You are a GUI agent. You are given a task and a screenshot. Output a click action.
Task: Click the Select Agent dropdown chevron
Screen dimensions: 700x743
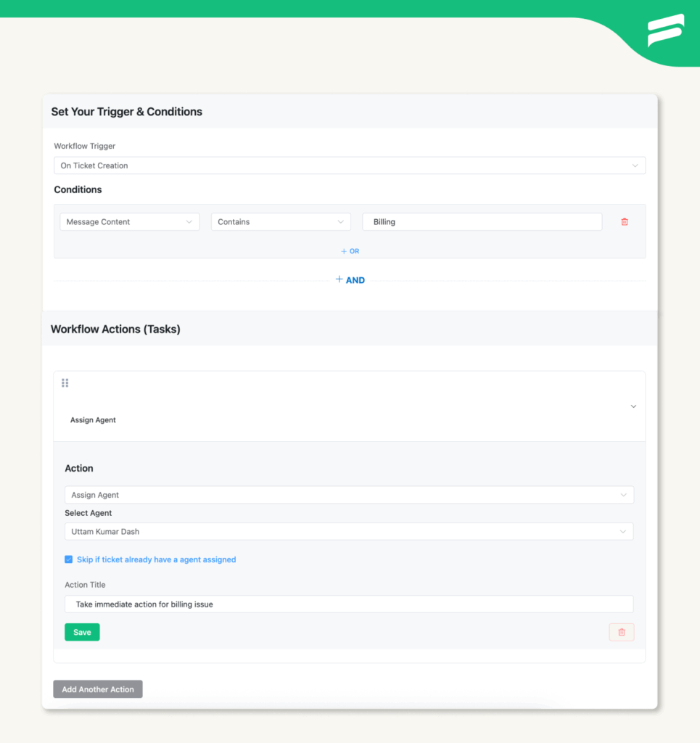[x=623, y=531]
